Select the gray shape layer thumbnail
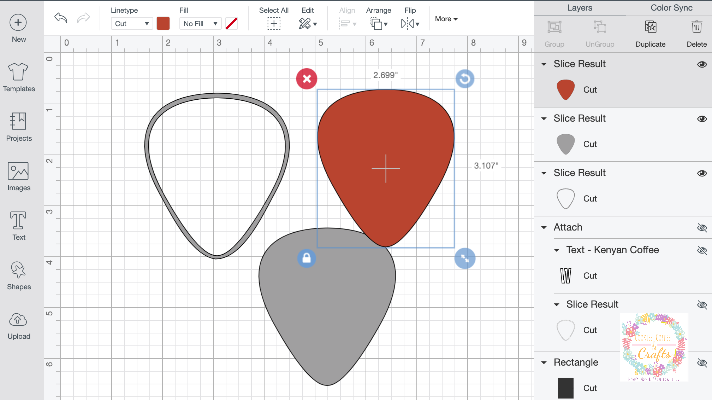Screen dimensions: 712x400 point(566,144)
